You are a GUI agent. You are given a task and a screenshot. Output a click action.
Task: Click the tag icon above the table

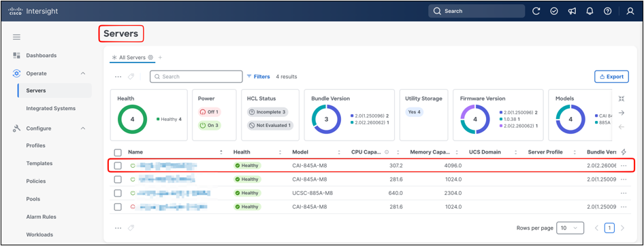131,77
